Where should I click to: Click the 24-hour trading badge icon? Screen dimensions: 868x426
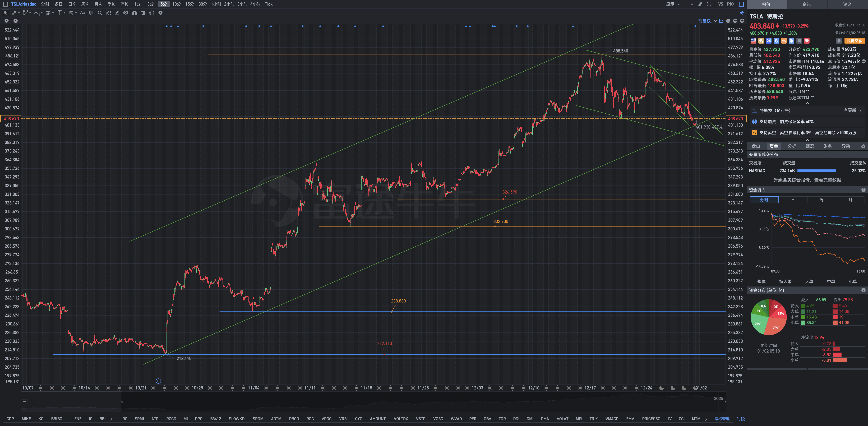point(769,41)
